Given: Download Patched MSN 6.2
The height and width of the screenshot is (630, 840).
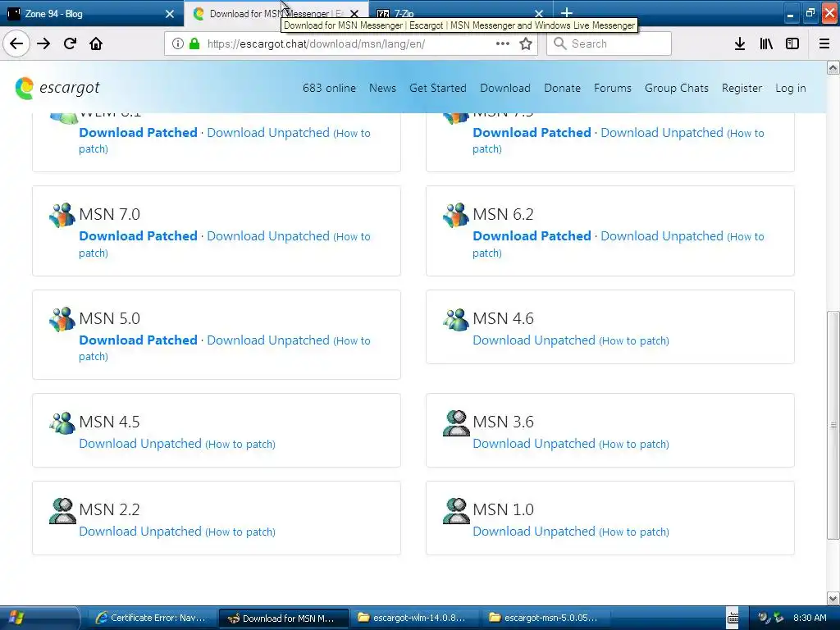Looking at the screenshot, I should coord(532,235).
